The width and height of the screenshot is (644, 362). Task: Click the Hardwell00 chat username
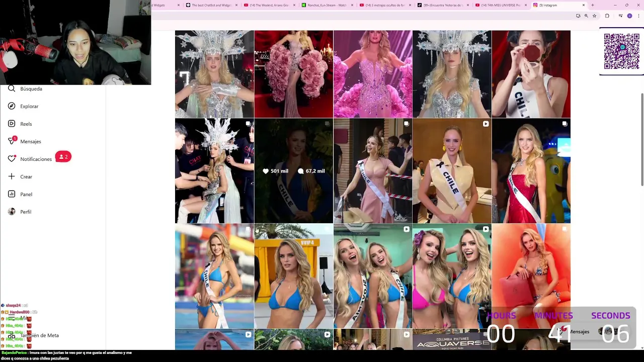pyautogui.click(x=20, y=312)
